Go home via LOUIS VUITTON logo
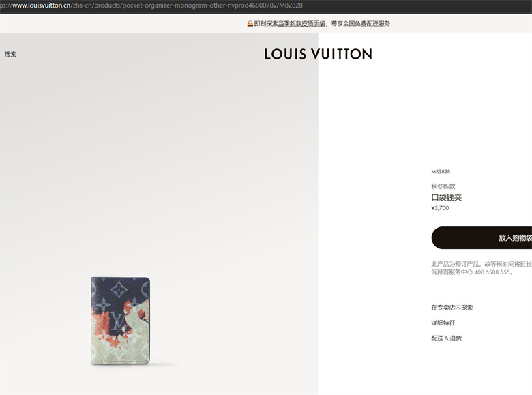532x395 pixels. (x=319, y=55)
